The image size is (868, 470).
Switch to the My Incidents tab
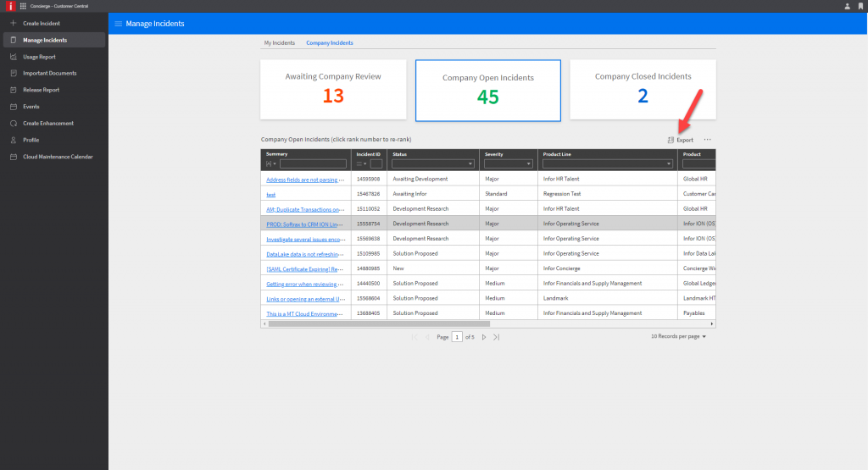(279, 42)
